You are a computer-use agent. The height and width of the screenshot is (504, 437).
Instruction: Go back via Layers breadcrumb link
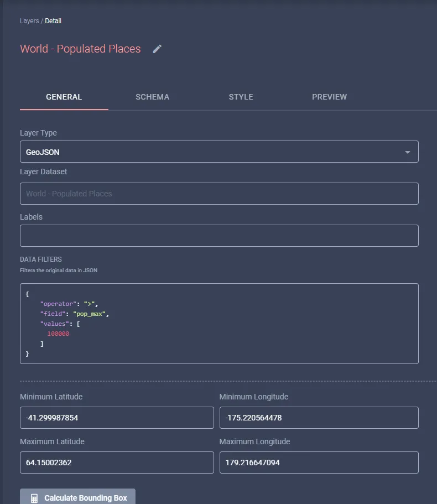29,21
